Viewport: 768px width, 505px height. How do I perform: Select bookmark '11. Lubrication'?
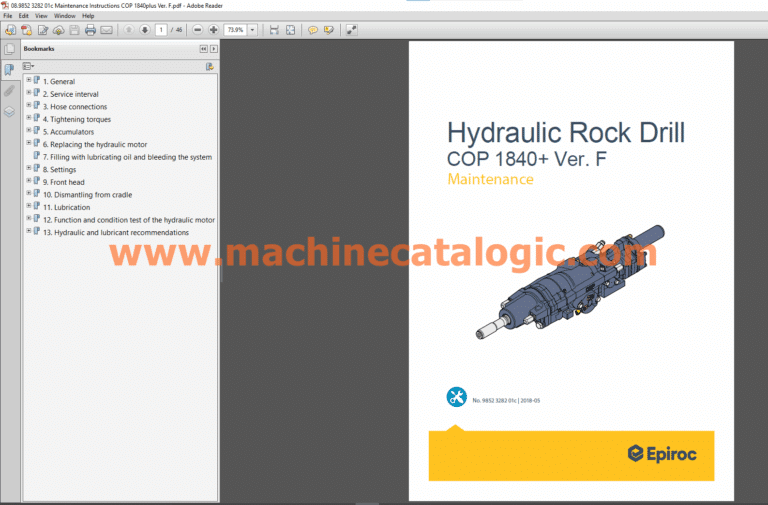point(67,207)
